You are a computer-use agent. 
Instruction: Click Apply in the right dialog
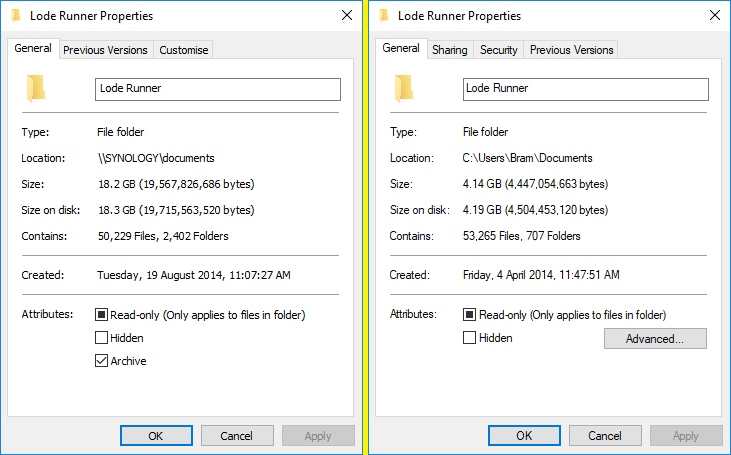(686, 436)
